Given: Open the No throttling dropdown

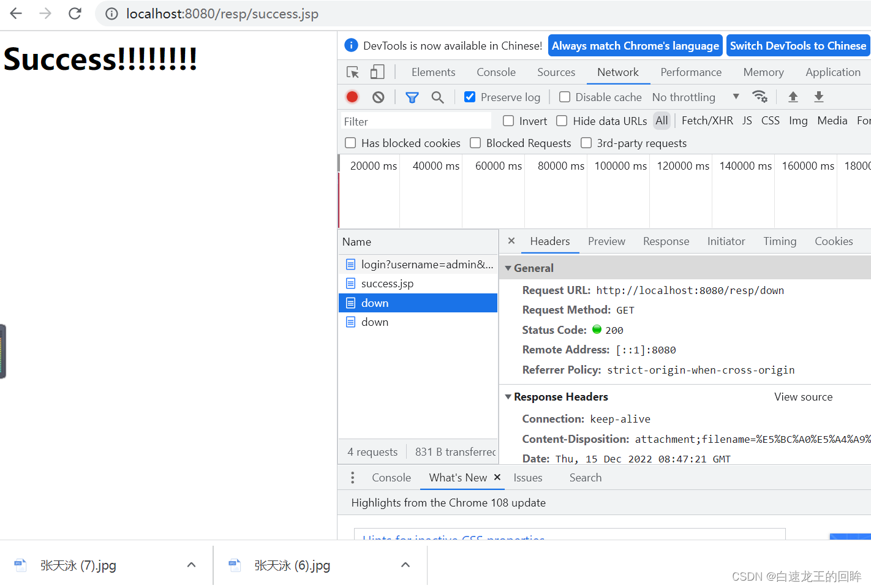Looking at the screenshot, I should point(696,97).
